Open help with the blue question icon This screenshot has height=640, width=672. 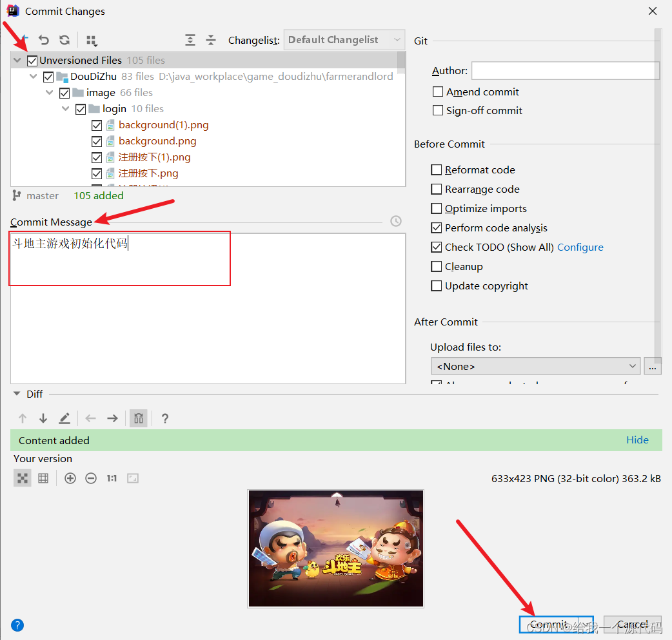tap(17, 625)
